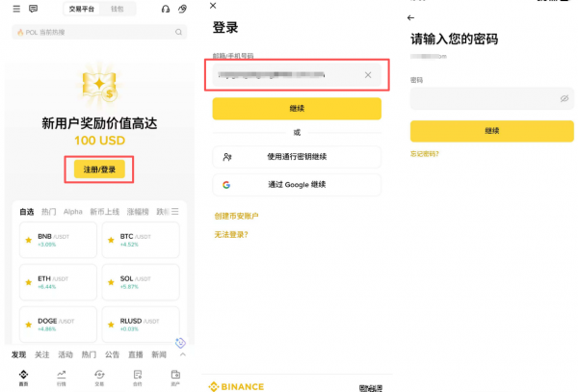Close the 登录 login screen
Image resolution: width=578 pixels, height=392 pixels.
click(x=213, y=6)
